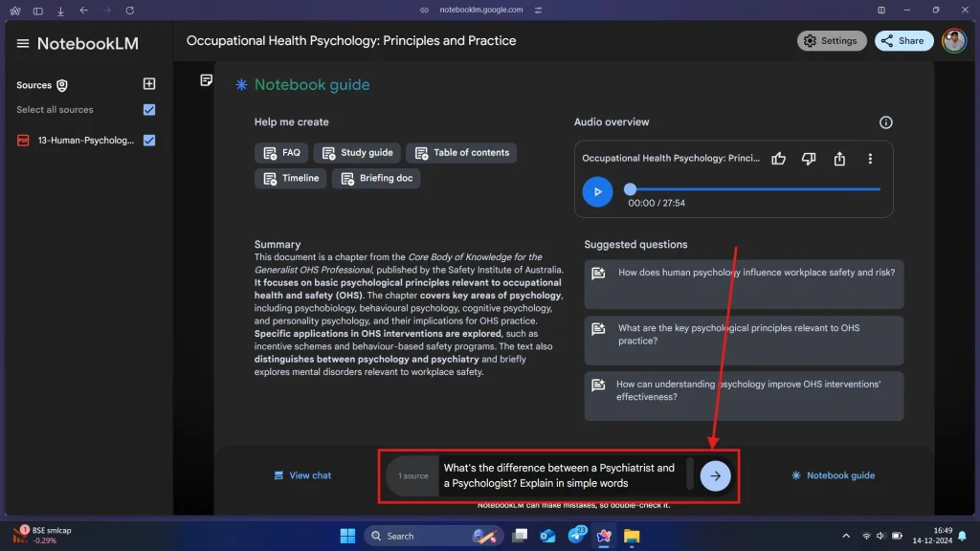This screenshot has height=551, width=980.
Task: Click the Sources shield privacy icon
Action: point(62,85)
